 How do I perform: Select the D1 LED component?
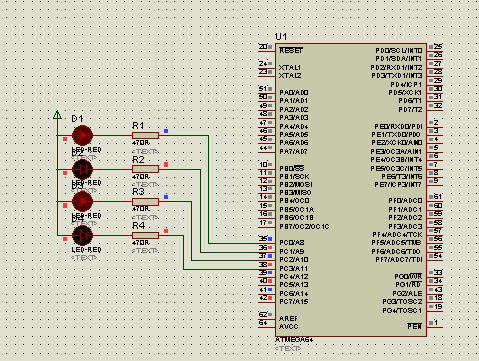coord(82,135)
